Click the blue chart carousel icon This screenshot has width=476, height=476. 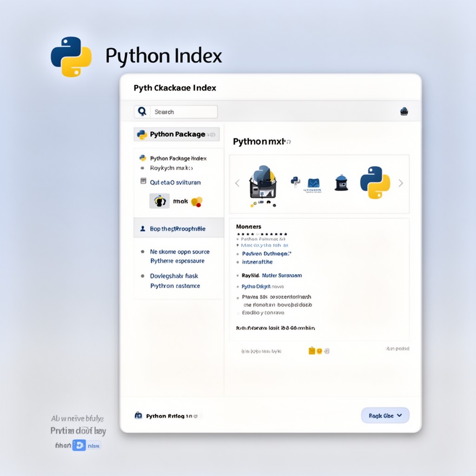click(x=313, y=185)
